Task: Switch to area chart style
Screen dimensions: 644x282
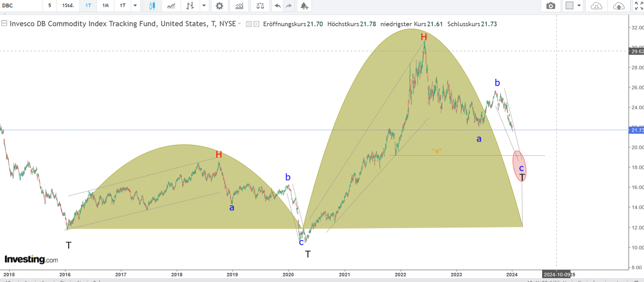Action: (171, 6)
